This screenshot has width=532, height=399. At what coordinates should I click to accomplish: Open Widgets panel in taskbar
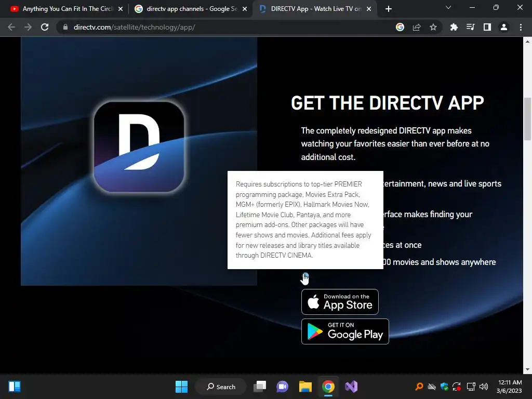15,387
